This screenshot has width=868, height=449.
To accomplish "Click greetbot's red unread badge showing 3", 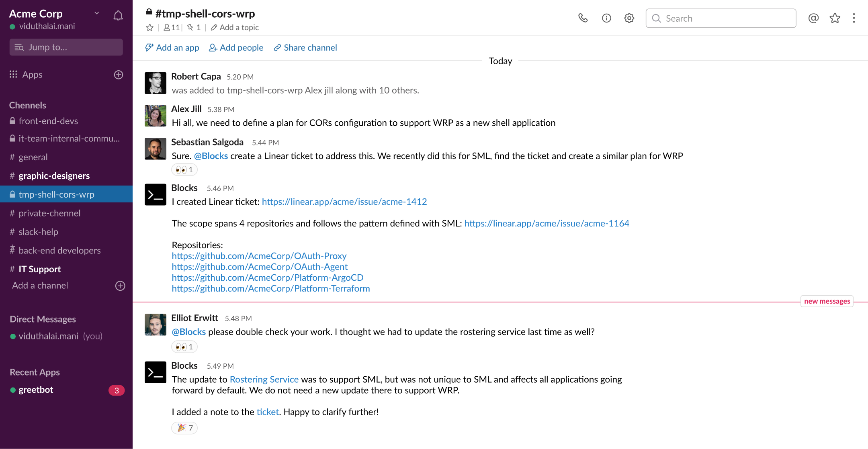I will [116, 390].
